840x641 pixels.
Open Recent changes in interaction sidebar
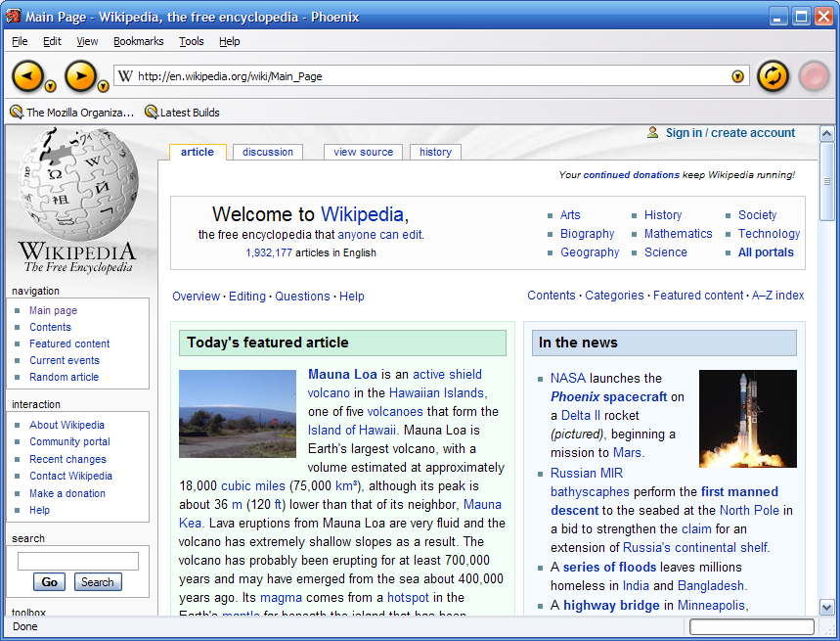67,459
